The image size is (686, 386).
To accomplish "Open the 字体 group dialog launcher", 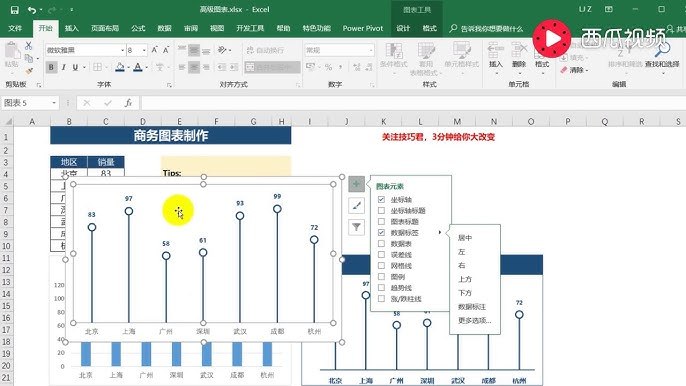I will point(169,84).
